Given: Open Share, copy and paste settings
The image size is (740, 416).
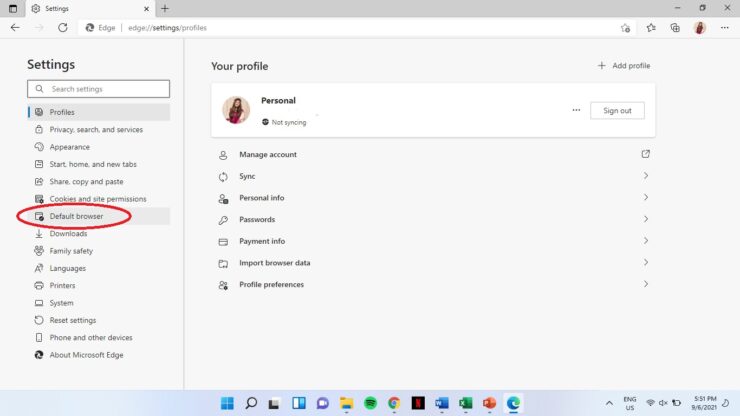Looking at the screenshot, I should [x=99, y=181].
